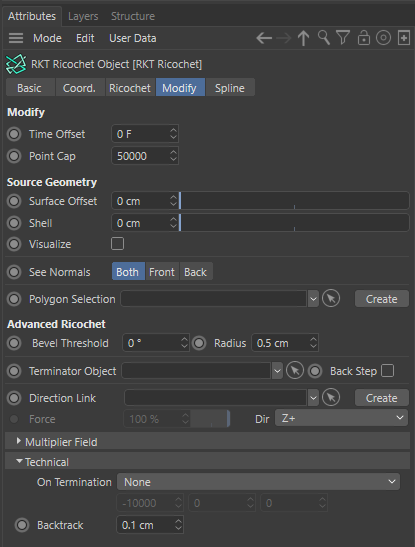Image resolution: width=415 pixels, height=547 pixels.
Task: Open the hamburger menu icon
Action: [x=16, y=38]
